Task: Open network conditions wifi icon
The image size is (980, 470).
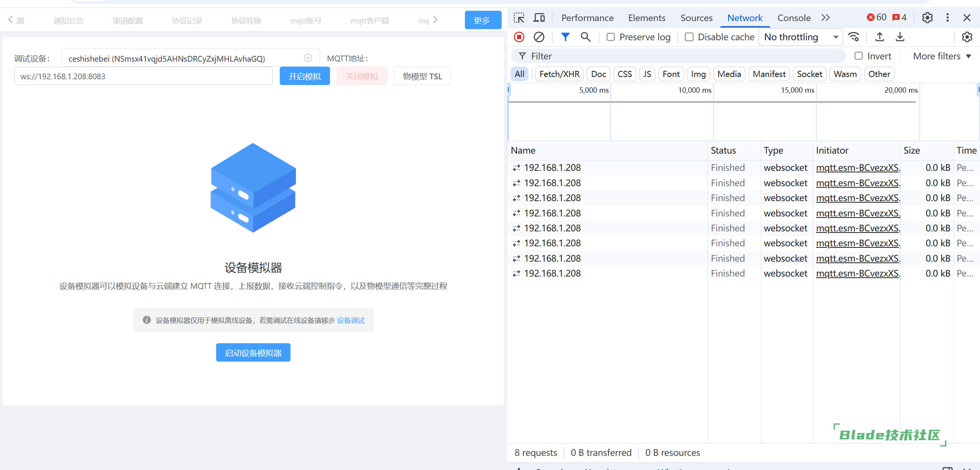Action: (854, 37)
